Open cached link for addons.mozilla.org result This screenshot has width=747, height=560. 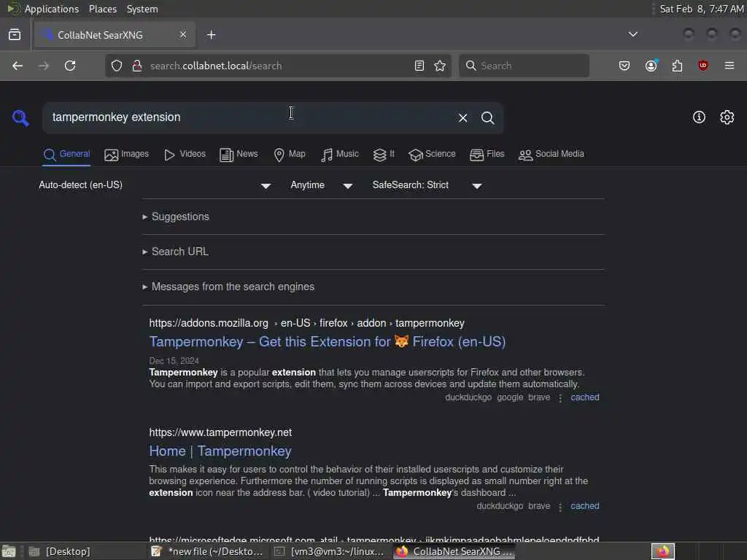pyautogui.click(x=585, y=397)
